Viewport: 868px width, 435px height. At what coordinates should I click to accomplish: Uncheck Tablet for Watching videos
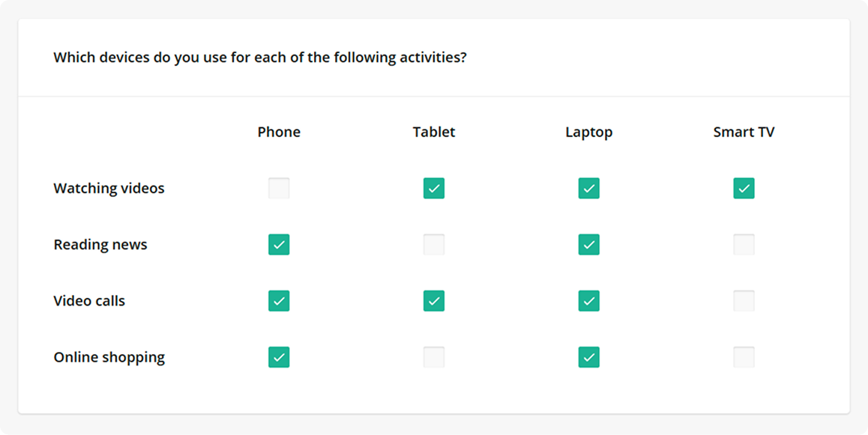pos(434,188)
